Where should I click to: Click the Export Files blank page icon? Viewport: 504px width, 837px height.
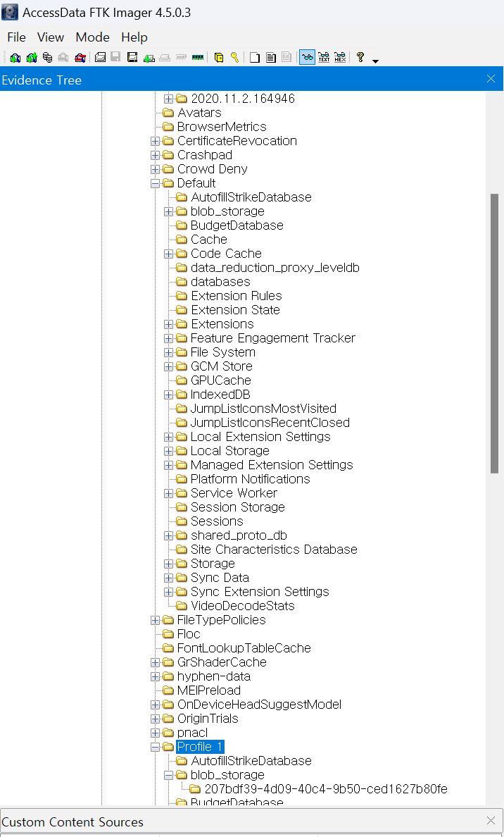point(254,57)
